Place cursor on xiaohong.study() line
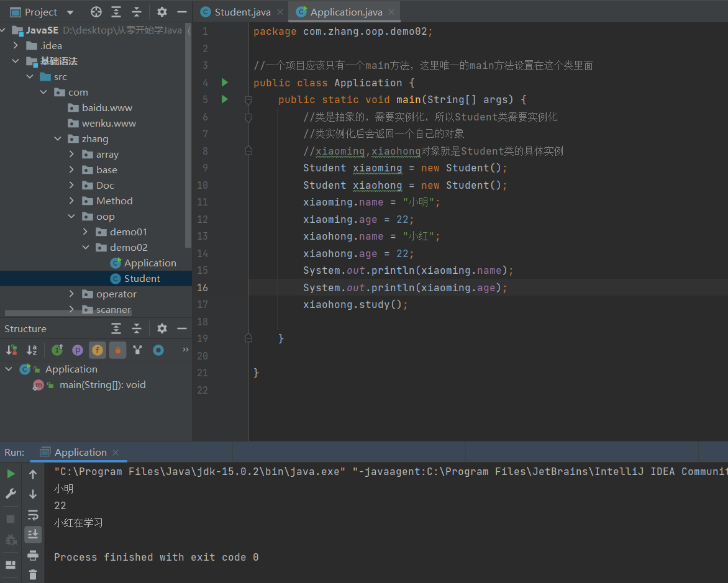The image size is (728, 583). pyautogui.click(x=356, y=304)
